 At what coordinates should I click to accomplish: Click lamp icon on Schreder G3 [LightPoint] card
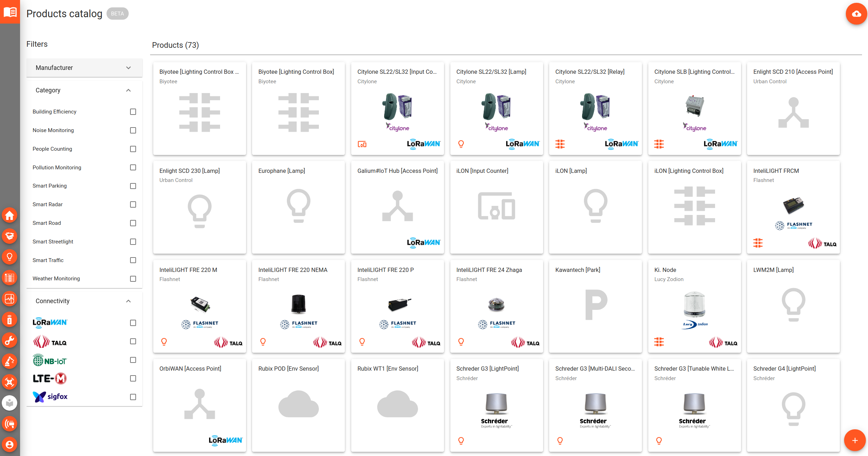(461, 441)
